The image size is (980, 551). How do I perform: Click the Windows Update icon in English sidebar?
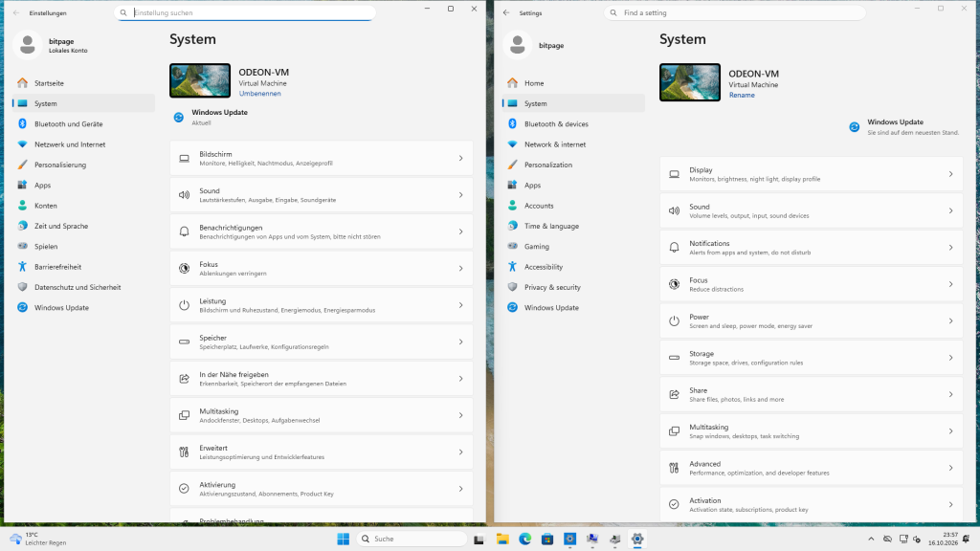point(513,307)
